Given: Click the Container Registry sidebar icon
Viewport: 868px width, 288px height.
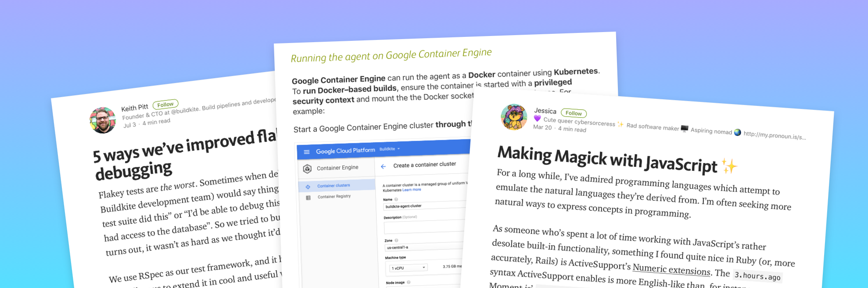Looking at the screenshot, I should click(x=308, y=198).
